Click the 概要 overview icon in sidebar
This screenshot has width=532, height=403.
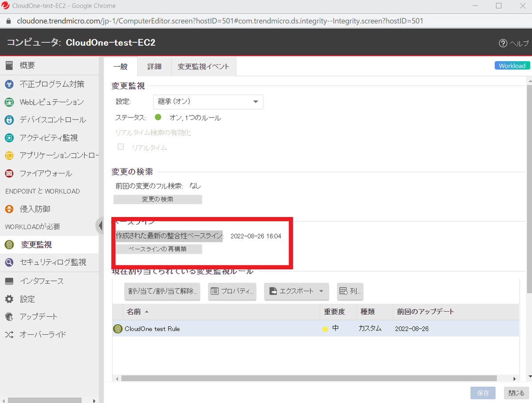tap(9, 66)
